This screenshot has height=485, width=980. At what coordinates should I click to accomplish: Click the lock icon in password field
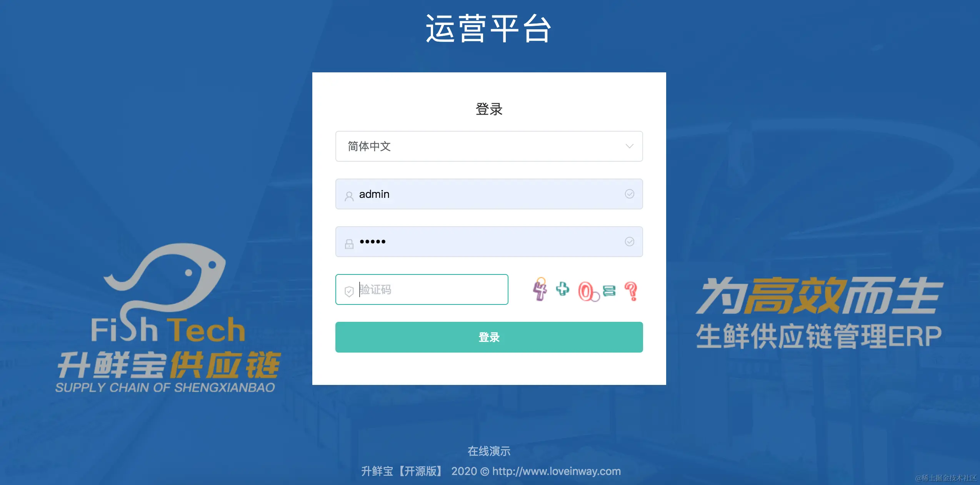(349, 244)
